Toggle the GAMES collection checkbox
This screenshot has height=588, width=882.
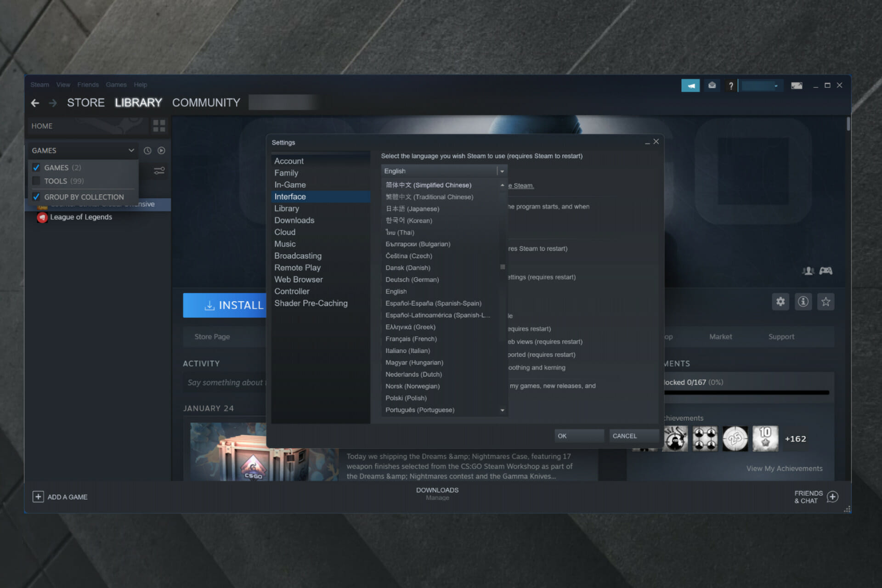pyautogui.click(x=36, y=167)
